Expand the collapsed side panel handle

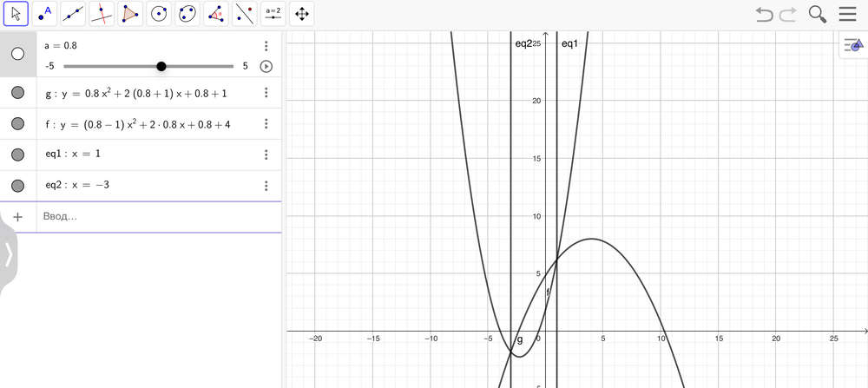coord(8,254)
